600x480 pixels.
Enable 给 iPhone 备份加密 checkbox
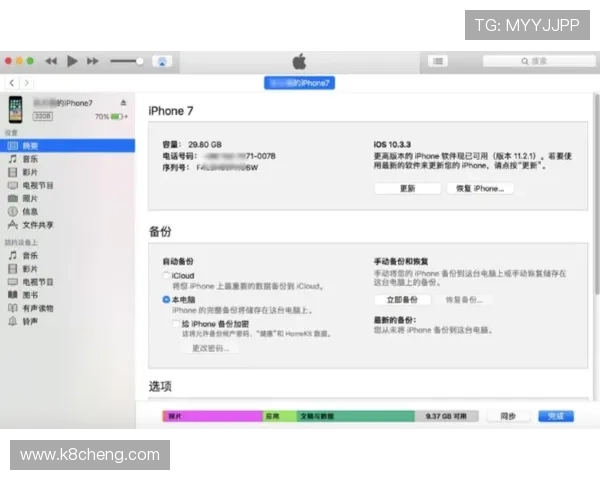pyautogui.click(x=176, y=324)
